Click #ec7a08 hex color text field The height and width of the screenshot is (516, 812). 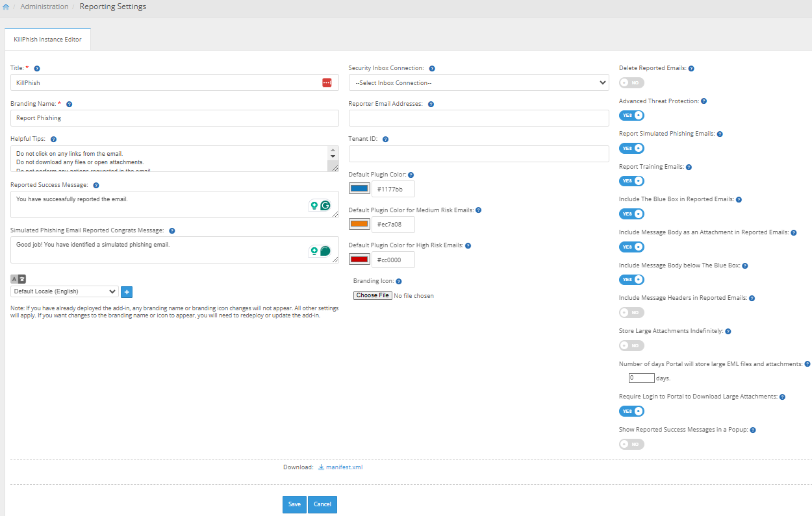393,224
